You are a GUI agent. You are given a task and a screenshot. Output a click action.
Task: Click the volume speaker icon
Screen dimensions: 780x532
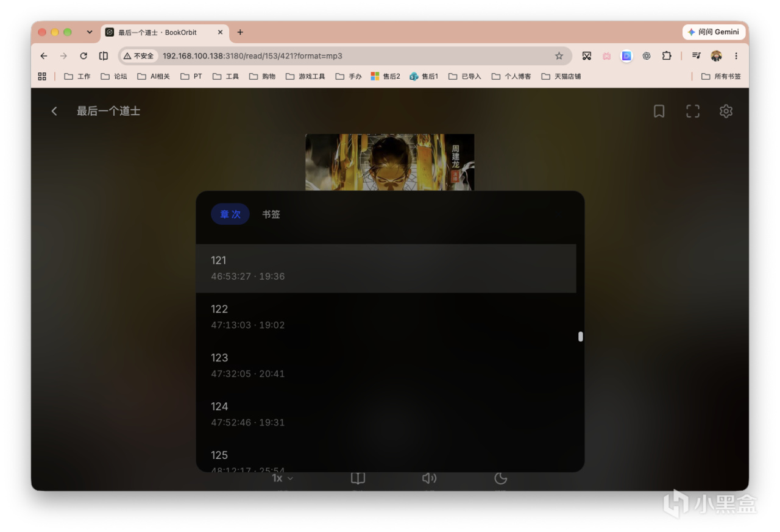(x=429, y=478)
